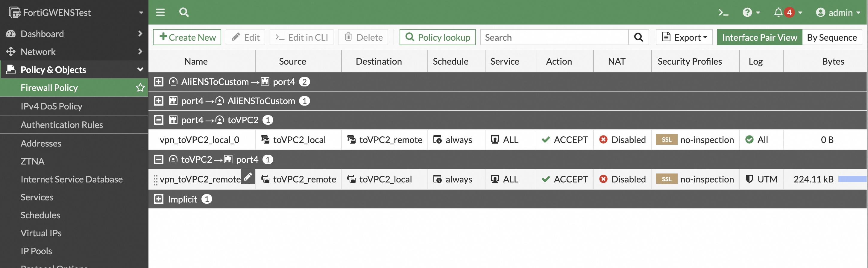This screenshot has height=268, width=868.
Task: Collapse the Policy & Objects menu
Action: 74,70
